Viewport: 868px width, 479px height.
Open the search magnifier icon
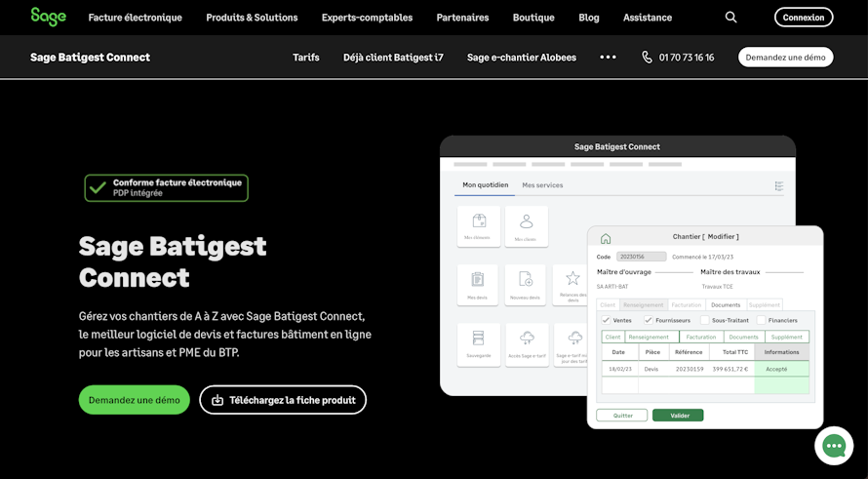coord(730,18)
